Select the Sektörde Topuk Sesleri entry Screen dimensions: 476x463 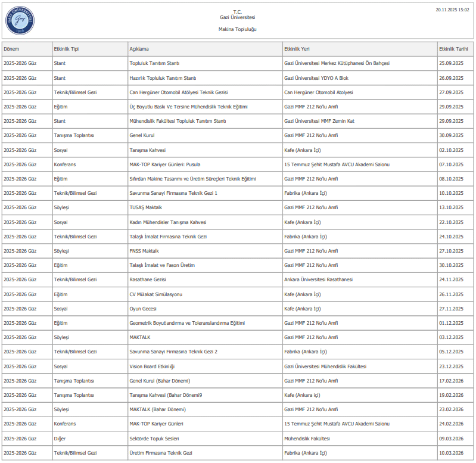click(x=154, y=439)
